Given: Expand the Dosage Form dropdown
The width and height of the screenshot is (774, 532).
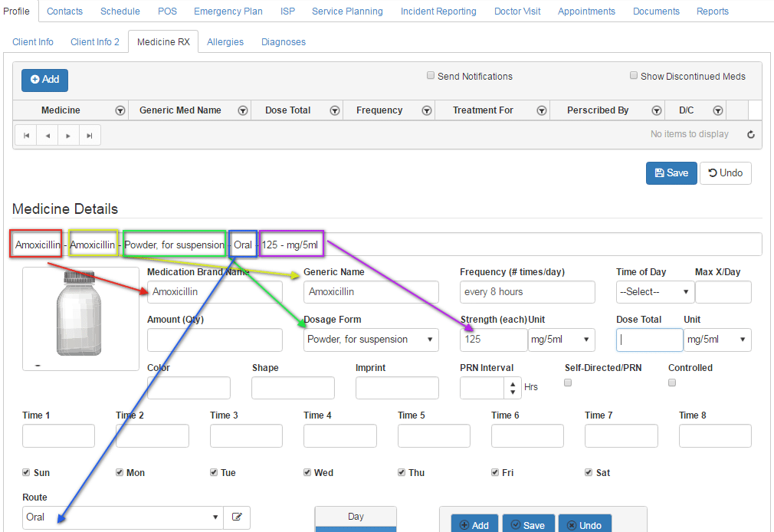Looking at the screenshot, I should click(371, 340).
